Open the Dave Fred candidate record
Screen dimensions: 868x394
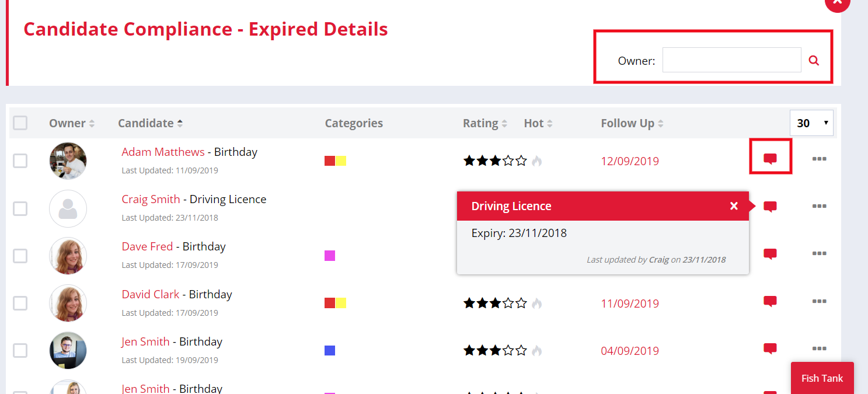(147, 246)
